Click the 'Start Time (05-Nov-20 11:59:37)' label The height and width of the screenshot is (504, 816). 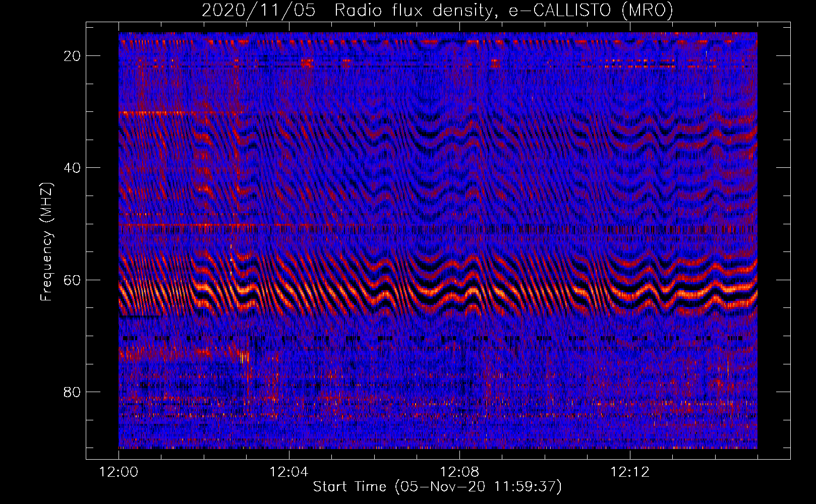pos(437,487)
